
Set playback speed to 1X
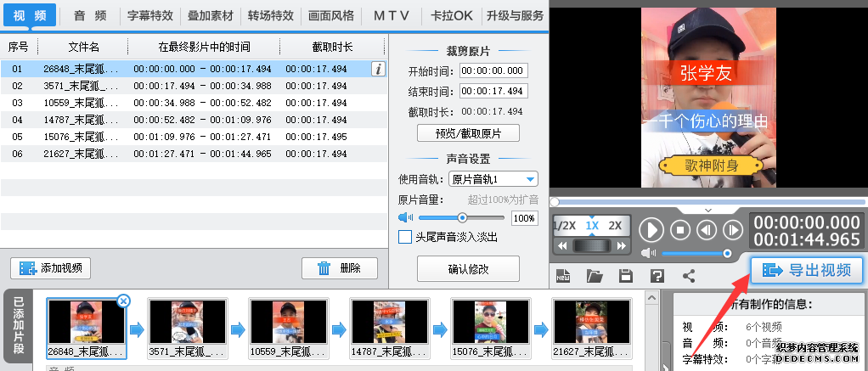tap(592, 226)
